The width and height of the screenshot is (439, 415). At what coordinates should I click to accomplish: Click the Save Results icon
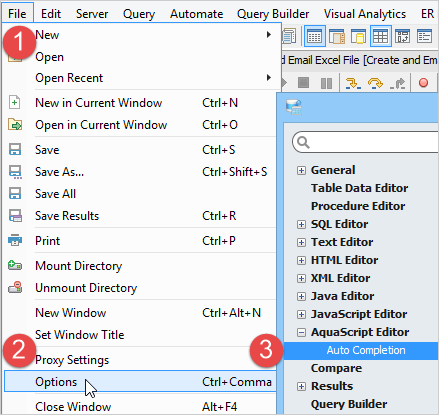coord(15,216)
